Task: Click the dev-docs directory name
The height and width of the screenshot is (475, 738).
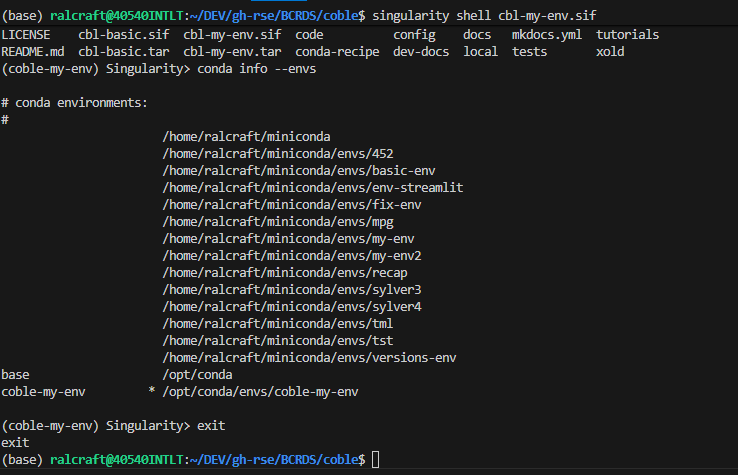Action: 421,52
